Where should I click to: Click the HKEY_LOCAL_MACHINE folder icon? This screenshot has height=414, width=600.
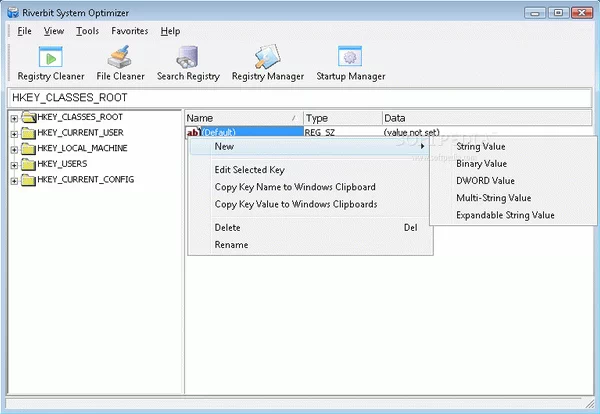point(29,148)
